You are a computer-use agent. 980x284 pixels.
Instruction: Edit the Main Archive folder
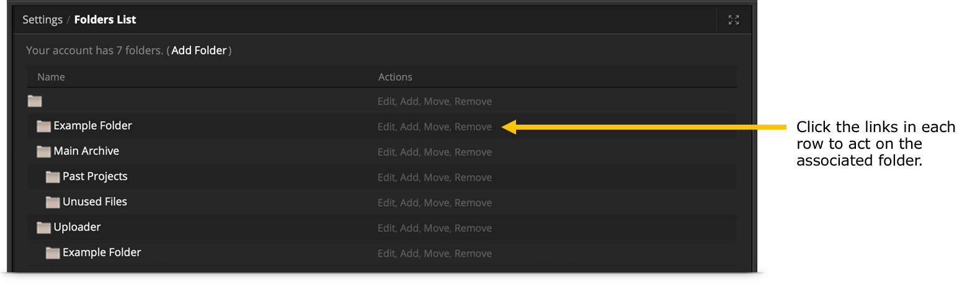(386, 152)
